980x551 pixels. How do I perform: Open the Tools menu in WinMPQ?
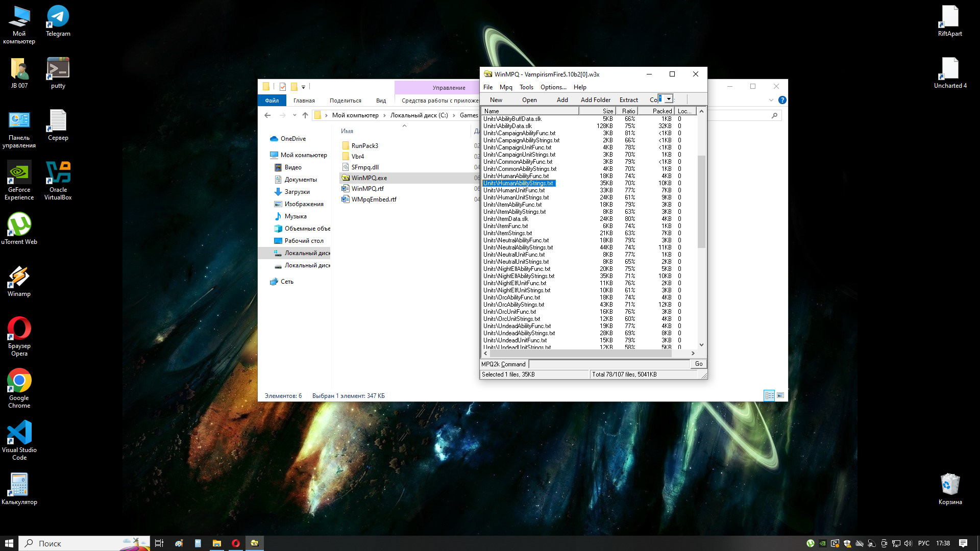[x=526, y=87]
